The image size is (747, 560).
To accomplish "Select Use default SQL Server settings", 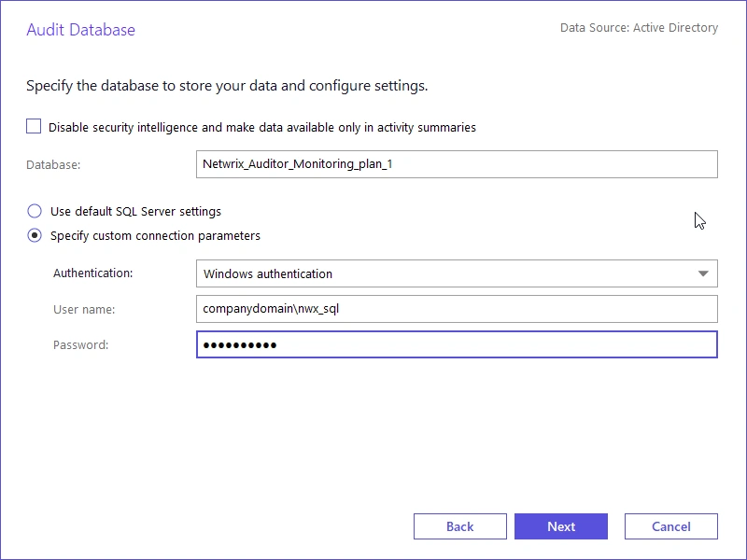I will coord(35,211).
